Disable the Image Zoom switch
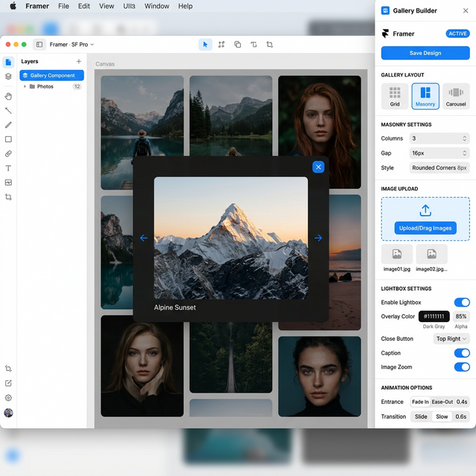 [462, 367]
